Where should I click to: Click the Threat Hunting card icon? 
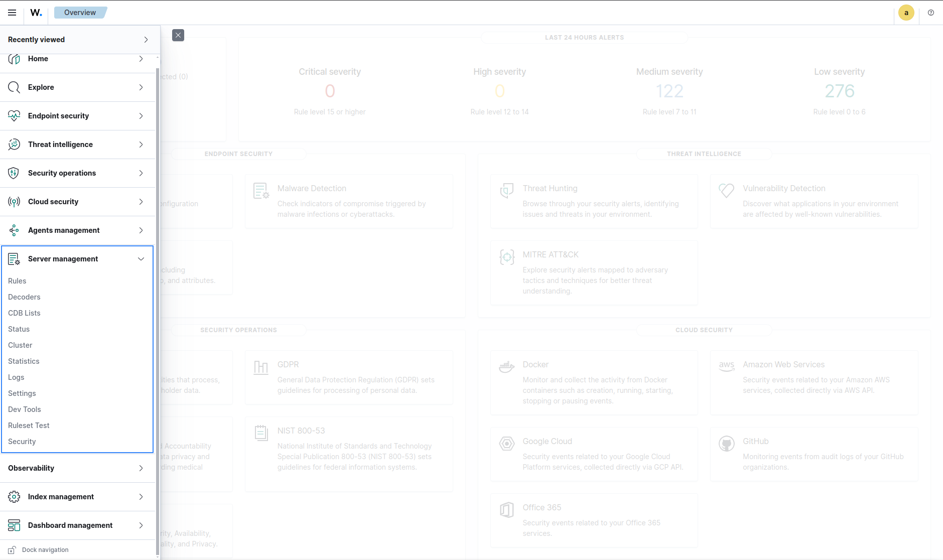(507, 191)
